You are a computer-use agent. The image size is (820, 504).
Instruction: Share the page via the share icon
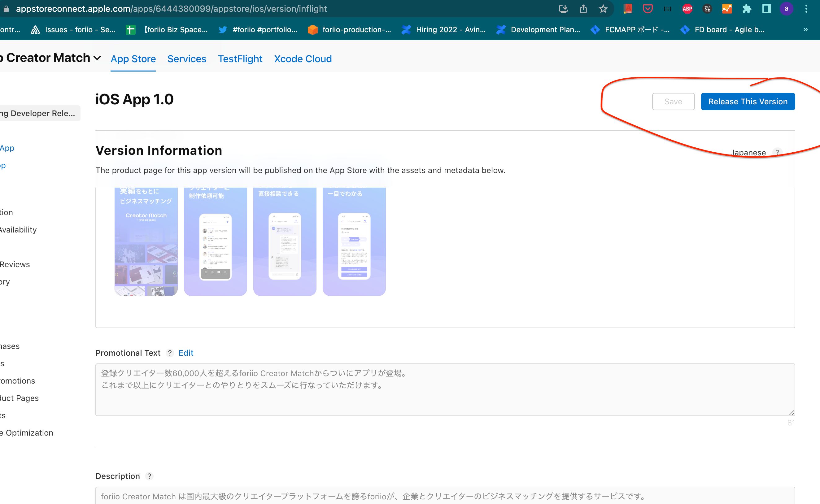[583, 9]
